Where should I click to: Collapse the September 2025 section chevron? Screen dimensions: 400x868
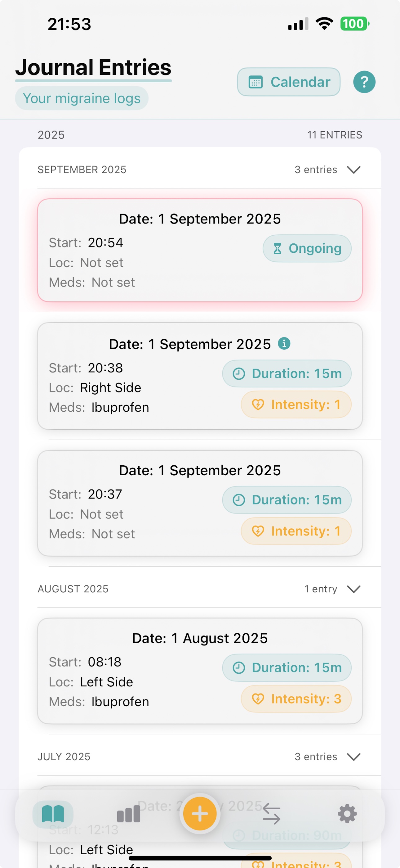pyautogui.click(x=353, y=170)
